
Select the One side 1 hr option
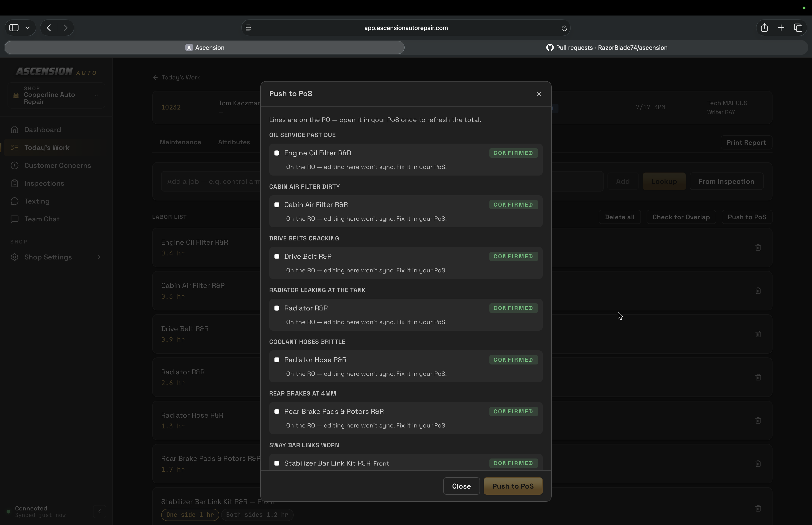tap(190, 515)
